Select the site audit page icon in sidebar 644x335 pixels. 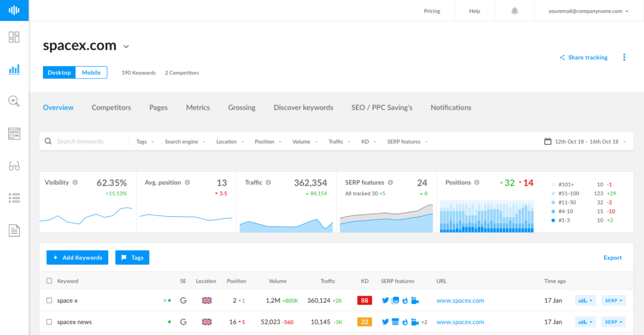click(14, 133)
